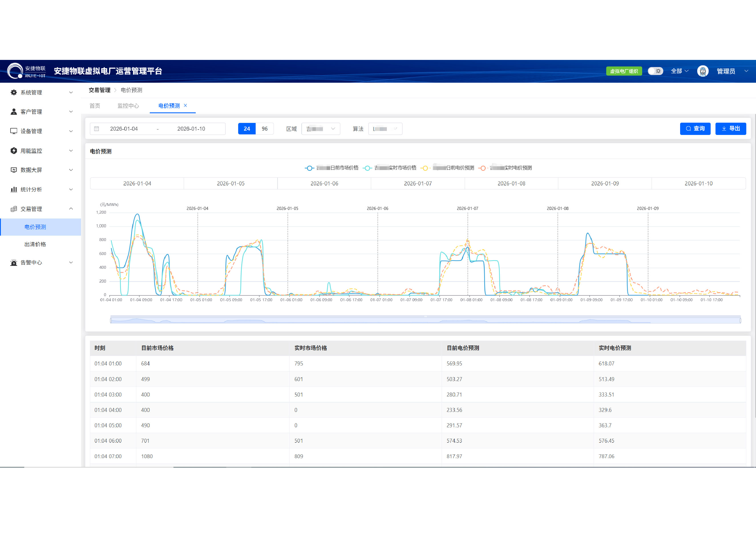This screenshot has width=756, height=536.
Task: Click the Device Management monitor icon
Action: 13,131
